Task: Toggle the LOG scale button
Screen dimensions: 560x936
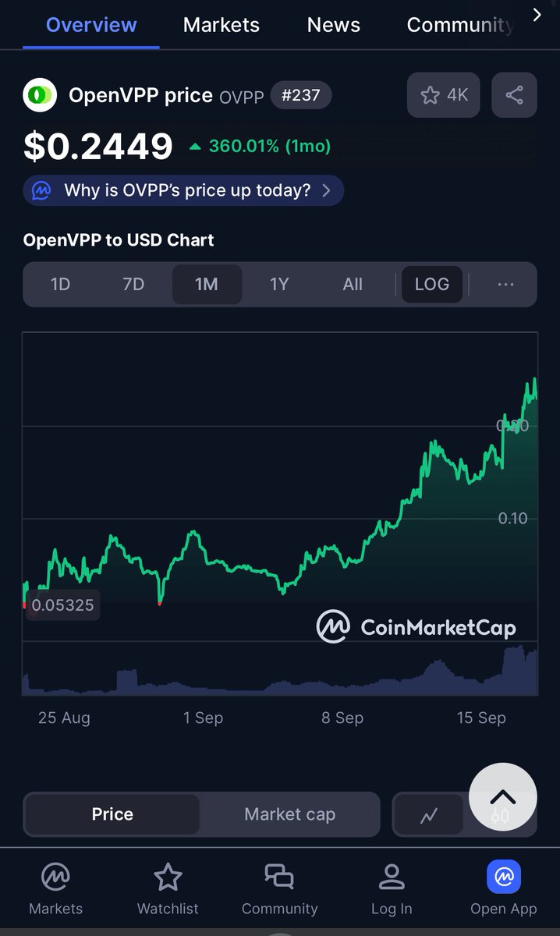Action: click(432, 284)
